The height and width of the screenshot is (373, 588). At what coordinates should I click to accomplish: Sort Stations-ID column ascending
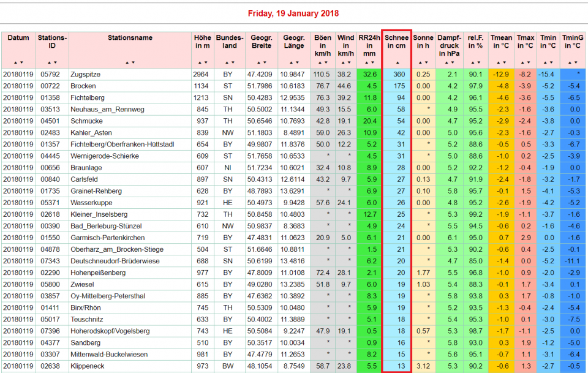pyautogui.click(x=50, y=62)
